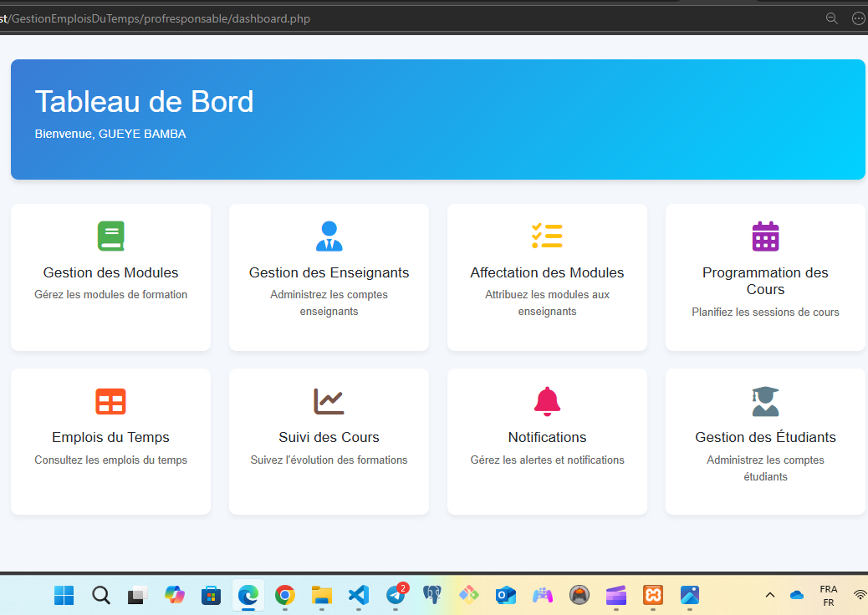Open the Gestion des Modules title link
The width and height of the screenshot is (868, 615).
[110, 272]
